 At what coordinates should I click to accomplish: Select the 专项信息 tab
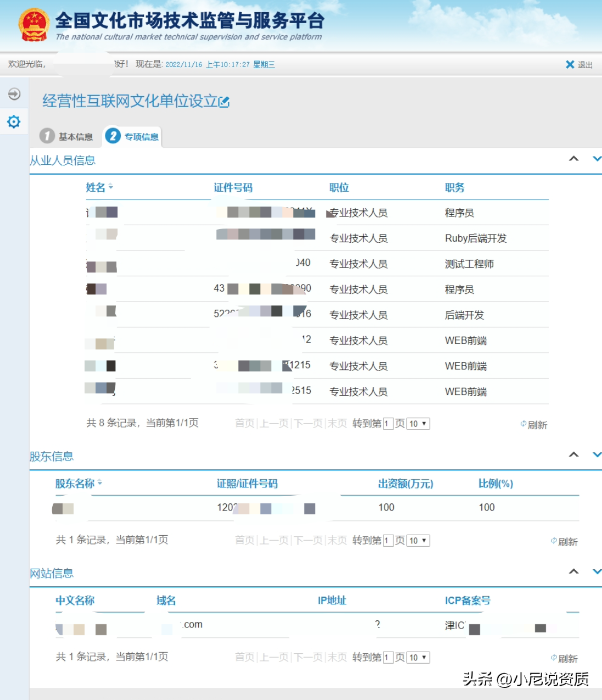(x=133, y=136)
